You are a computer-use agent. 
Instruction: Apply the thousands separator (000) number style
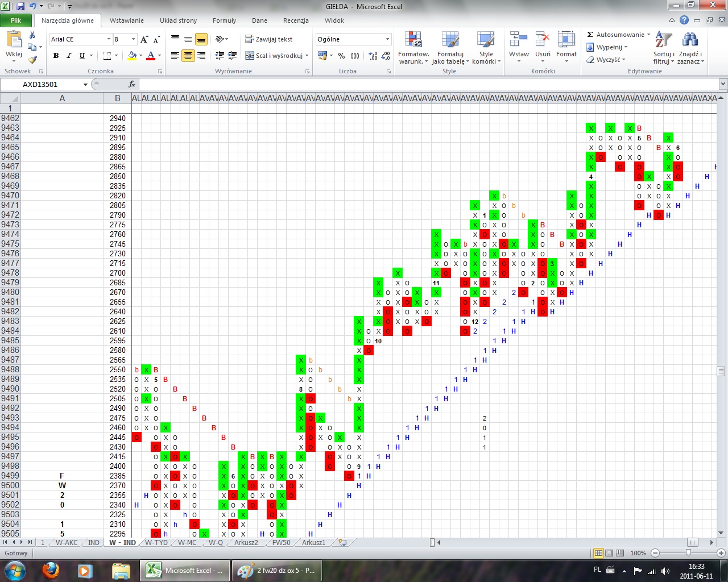(355, 56)
